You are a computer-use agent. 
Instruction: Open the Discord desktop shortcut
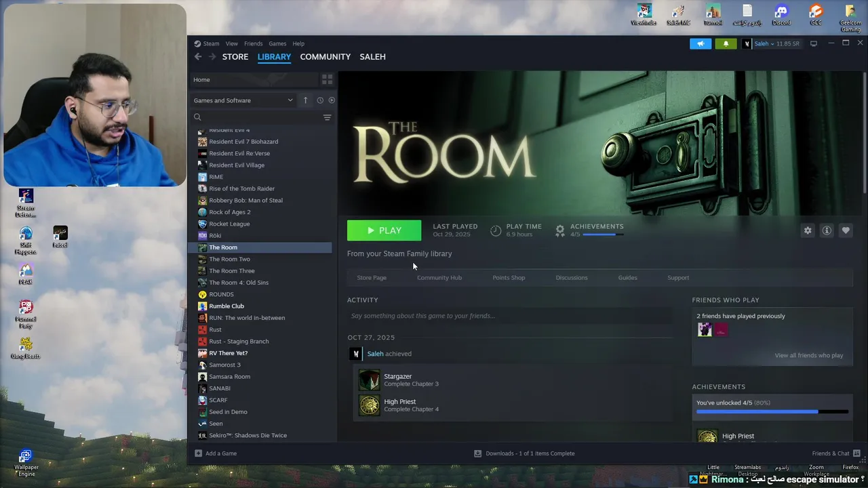781,15
